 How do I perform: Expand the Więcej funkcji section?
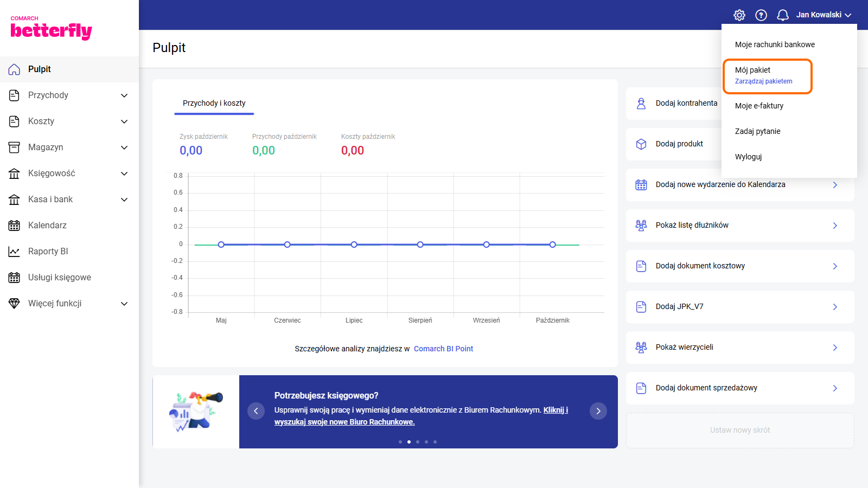click(124, 304)
